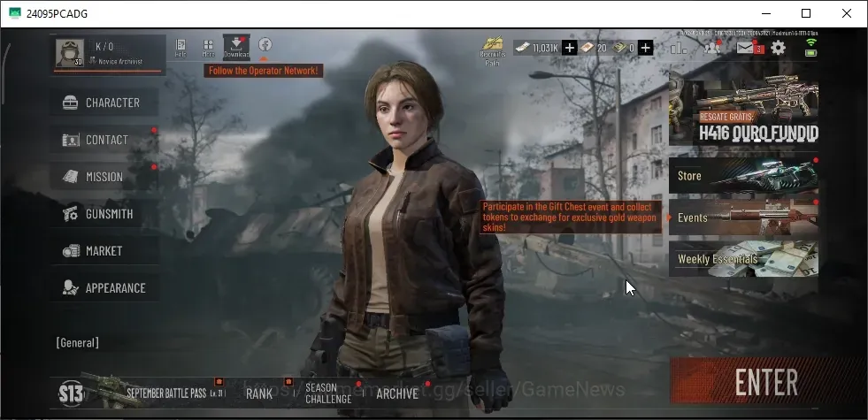Open the Help icon in top bar
This screenshot has height=420, width=868.
(x=181, y=48)
